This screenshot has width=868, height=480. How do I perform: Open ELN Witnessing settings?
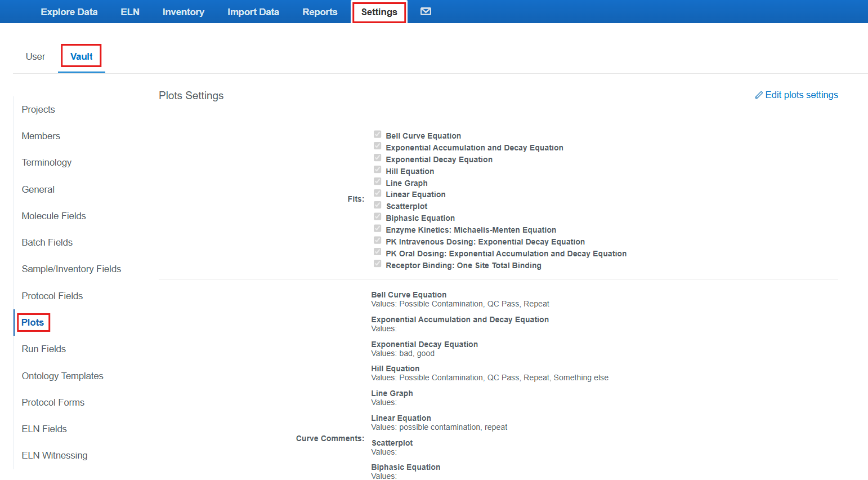[55, 455]
